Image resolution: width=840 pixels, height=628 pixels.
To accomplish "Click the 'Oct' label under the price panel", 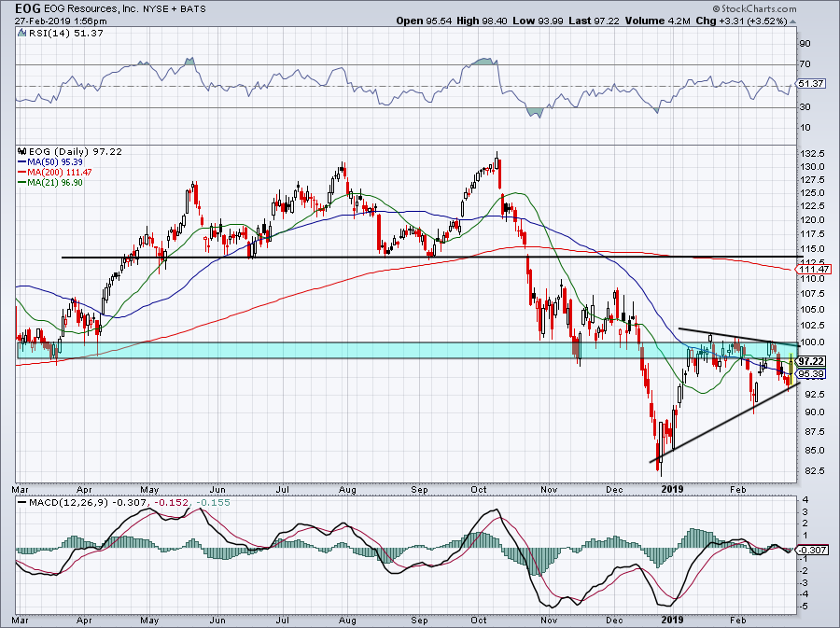I will [479, 489].
